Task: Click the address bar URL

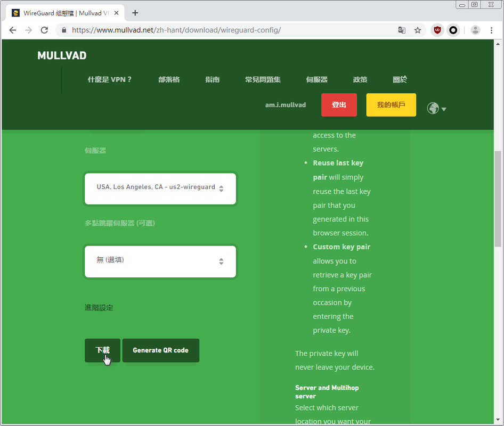Action: (176, 30)
